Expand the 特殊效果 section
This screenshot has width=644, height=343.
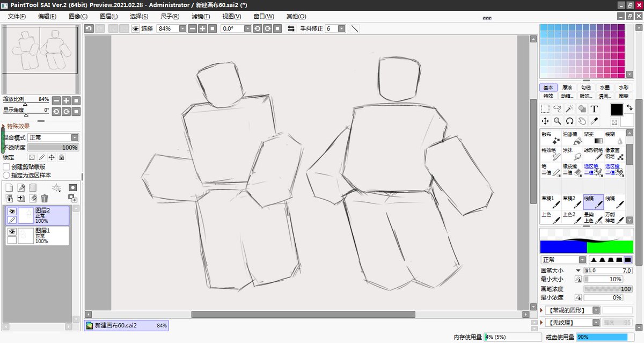pyautogui.click(x=3, y=127)
